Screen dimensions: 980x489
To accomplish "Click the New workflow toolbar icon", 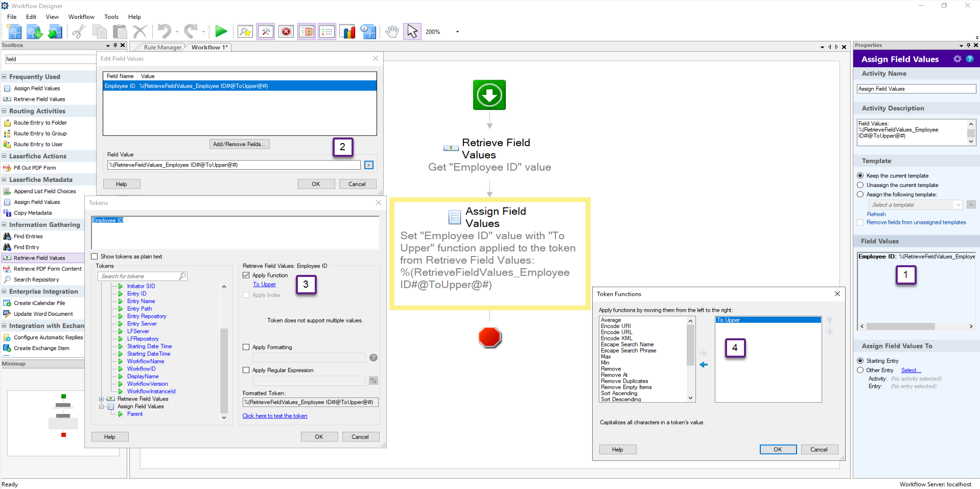I will (x=14, y=32).
